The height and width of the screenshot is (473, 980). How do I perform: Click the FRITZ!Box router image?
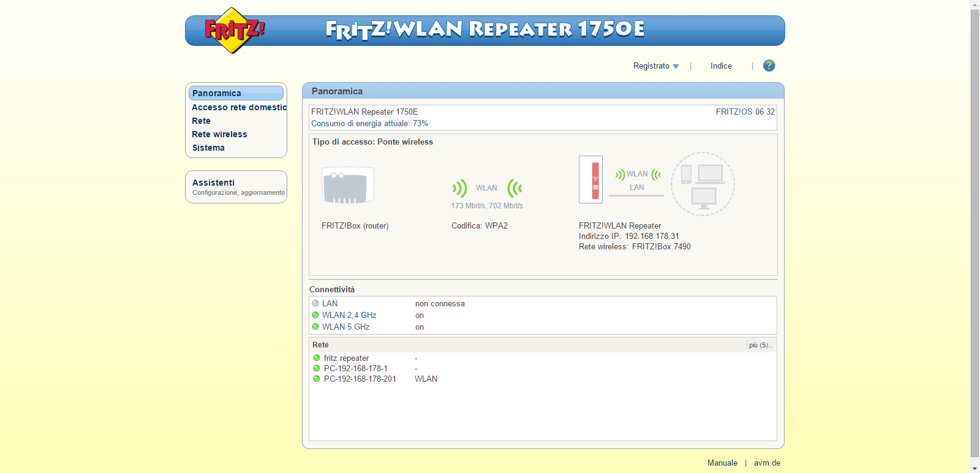tap(347, 185)
